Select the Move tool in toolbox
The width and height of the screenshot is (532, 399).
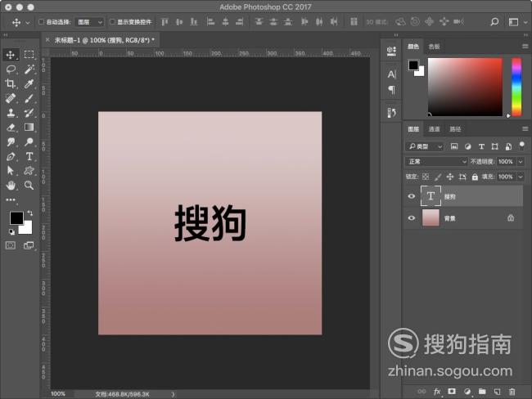[11, 55]
